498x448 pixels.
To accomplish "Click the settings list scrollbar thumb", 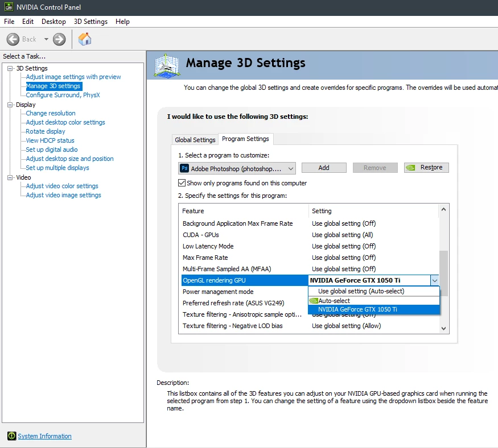I will click(x=443, y=273).
